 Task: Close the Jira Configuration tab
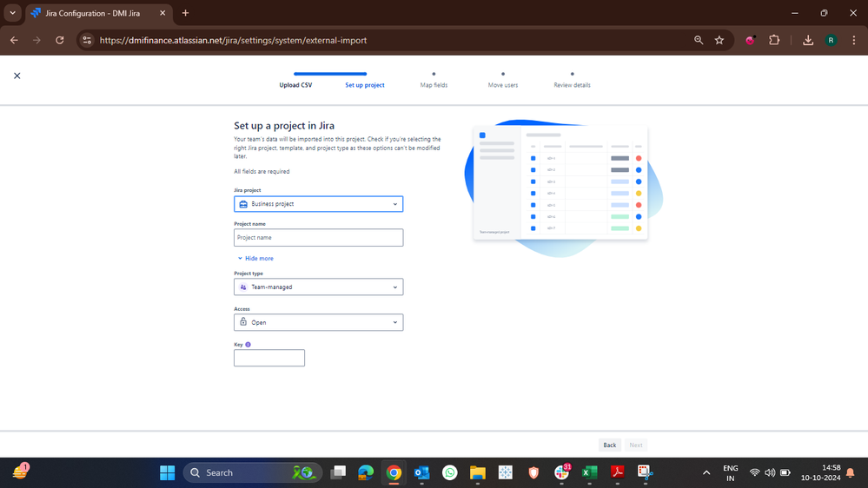[x=162, y=13]
